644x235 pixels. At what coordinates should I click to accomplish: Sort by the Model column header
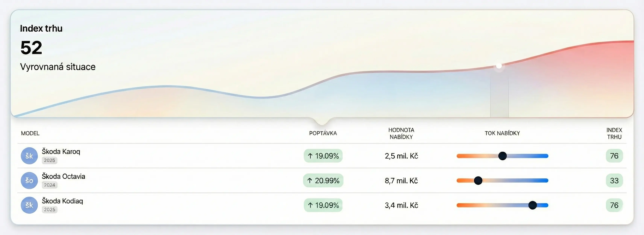point(30,133)
